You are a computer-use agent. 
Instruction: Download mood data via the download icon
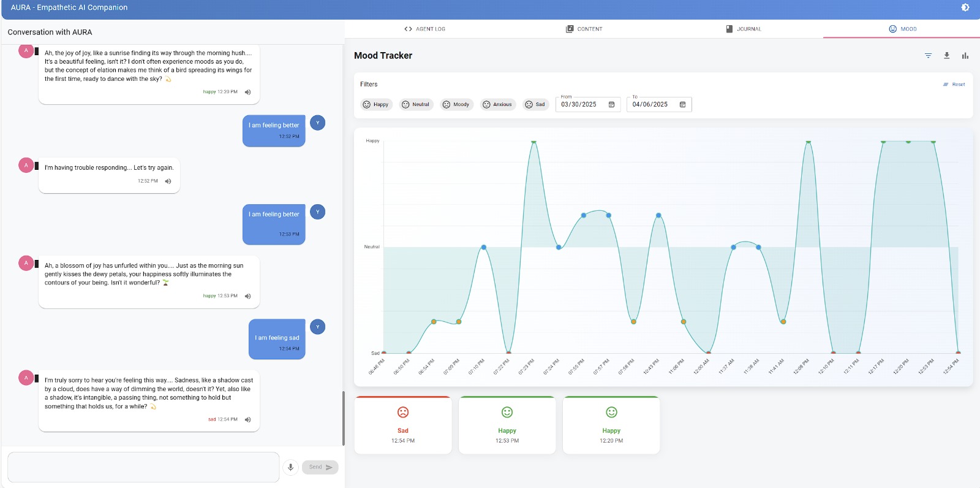tap(946, 56)
